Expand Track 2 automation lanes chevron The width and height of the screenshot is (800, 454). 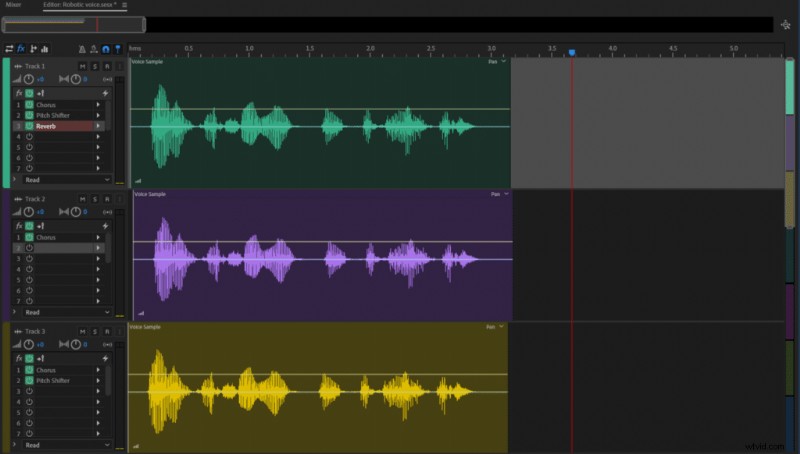tap(14, 312)
